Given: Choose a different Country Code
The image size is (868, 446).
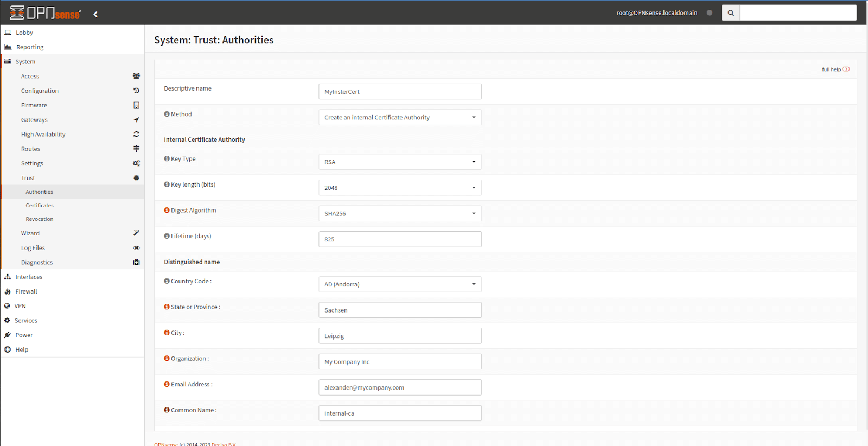Looking at the screenshot, I should pos(399,284).
